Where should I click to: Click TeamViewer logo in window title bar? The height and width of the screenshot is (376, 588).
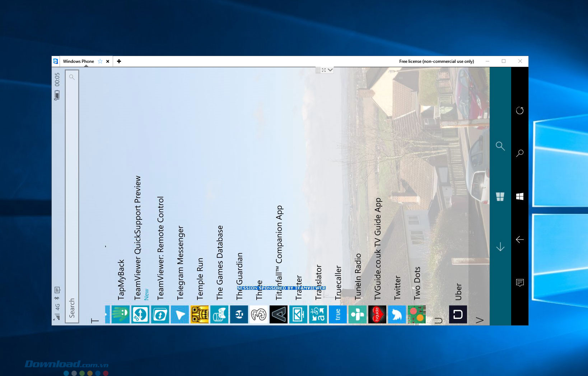56,61
